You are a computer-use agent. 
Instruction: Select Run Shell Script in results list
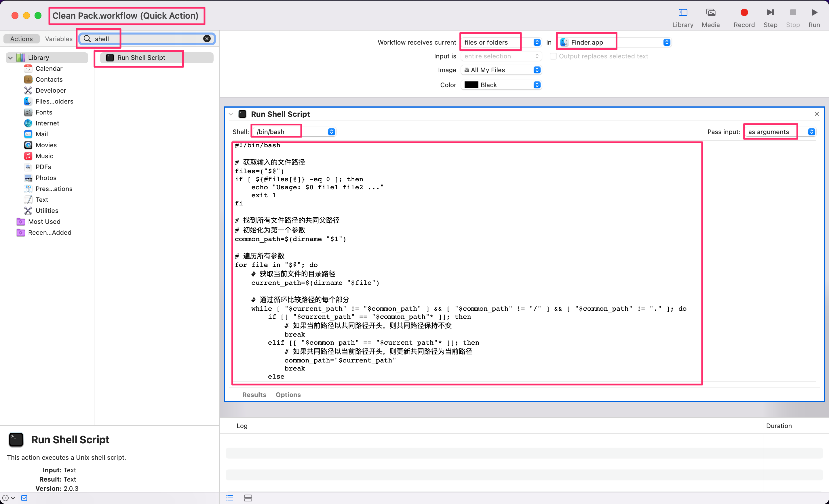click(141, 58)
